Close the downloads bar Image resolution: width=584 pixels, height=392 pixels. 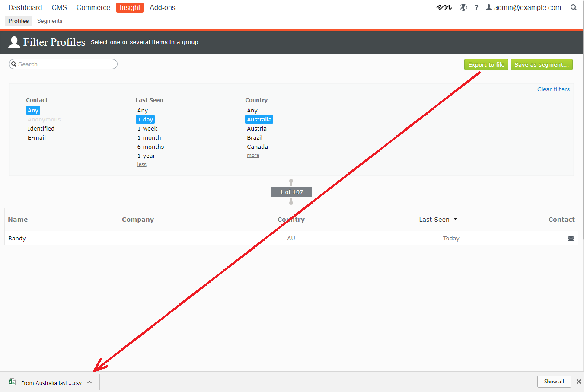tap(578, 382)
